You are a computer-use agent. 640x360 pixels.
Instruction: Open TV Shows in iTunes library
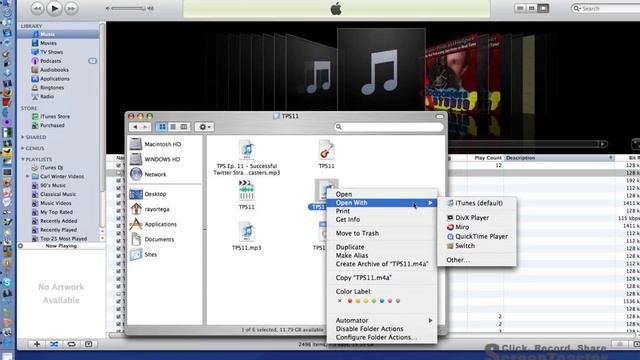pos(51,52)
